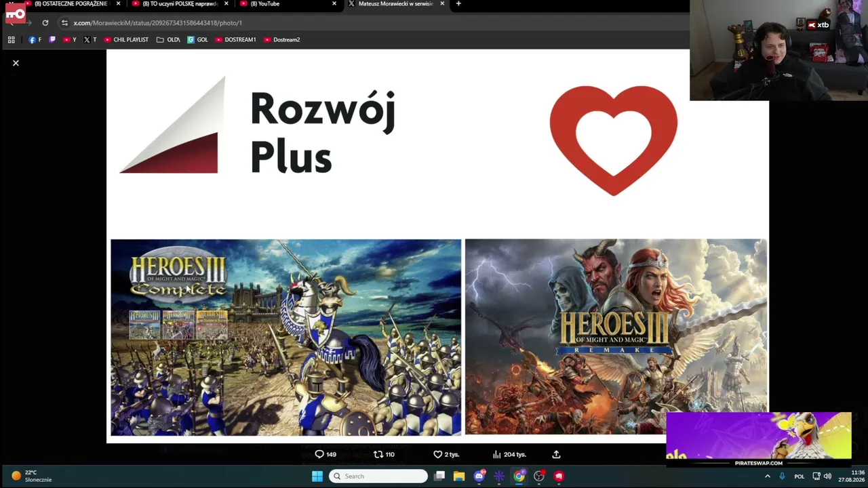Close the YouTube tab
Image resolution: width=868 pixels, height=488 pixels.
pyautogui.click(x=334, y=4)
